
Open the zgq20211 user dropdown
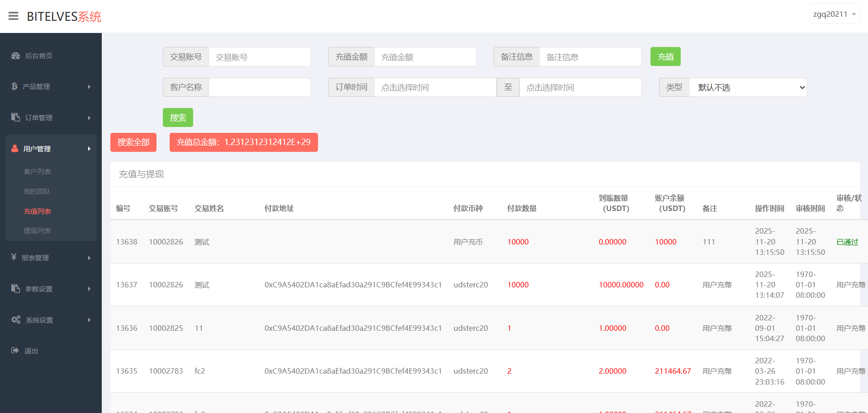[834, 14]
